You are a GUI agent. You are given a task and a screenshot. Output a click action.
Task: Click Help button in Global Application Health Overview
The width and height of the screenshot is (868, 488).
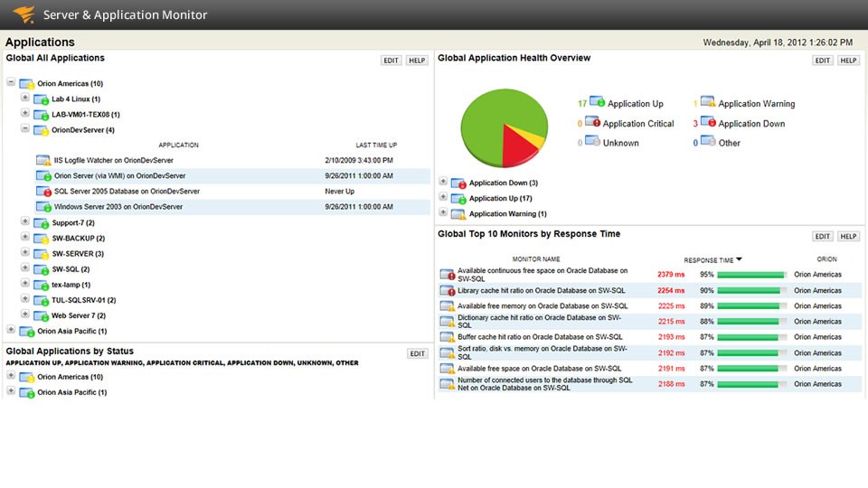(848, 61)
